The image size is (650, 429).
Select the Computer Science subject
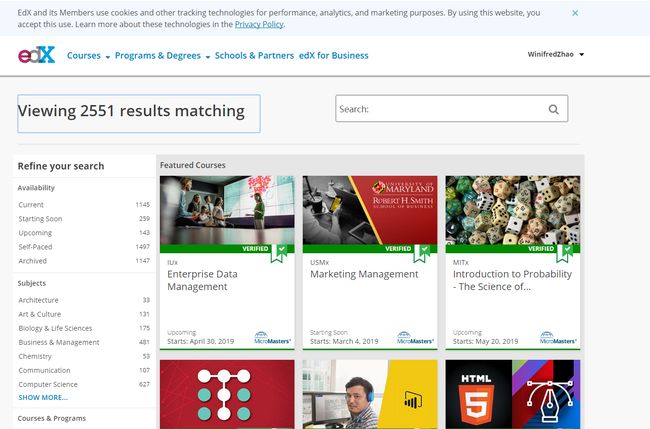click(84, 385)
